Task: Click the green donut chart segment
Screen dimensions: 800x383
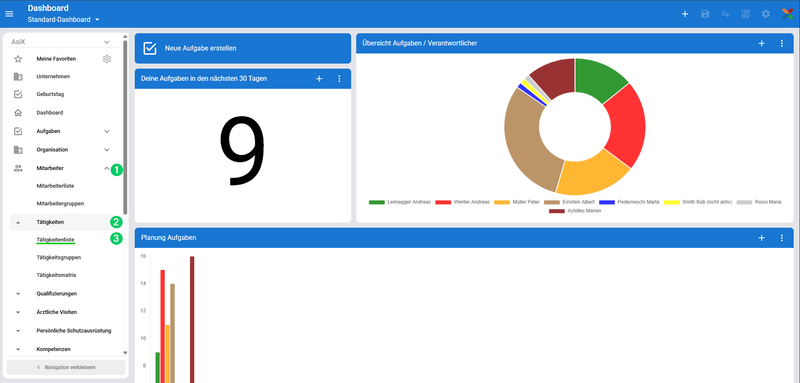Action: [x=598, y=80]
